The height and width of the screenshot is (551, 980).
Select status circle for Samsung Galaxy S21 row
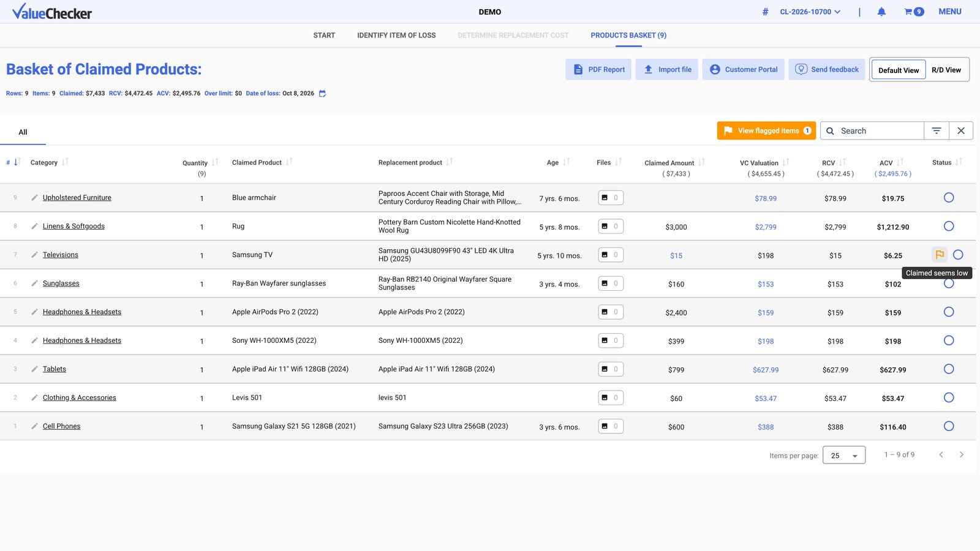(949, 426)
